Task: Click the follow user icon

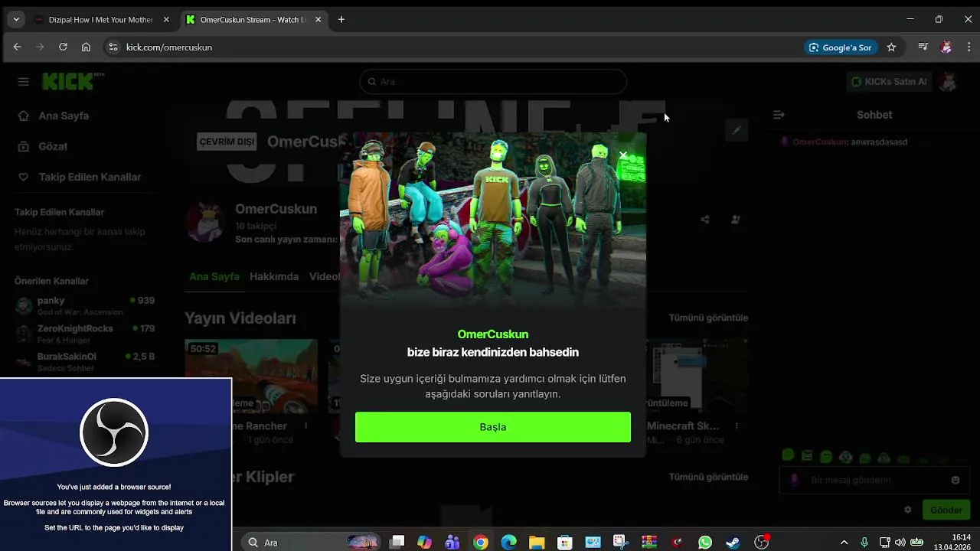Action: [735, 220]
